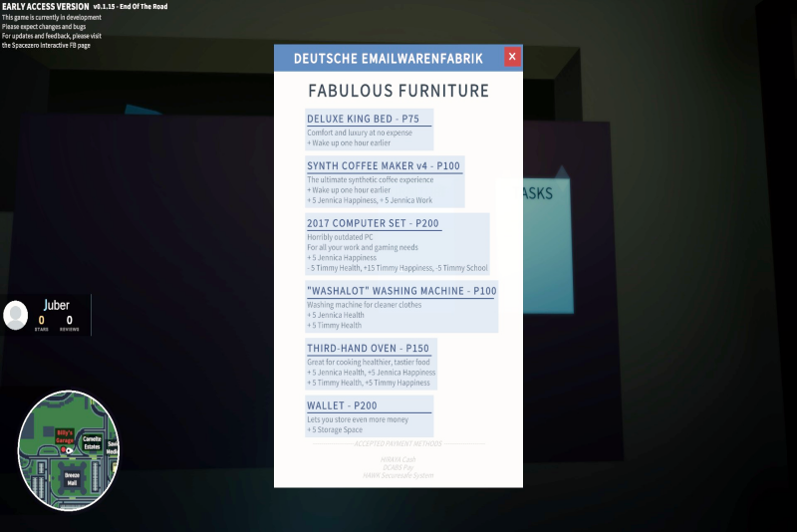Click the Fabulous Furniture heading
Screen dimensions: 797x532
point(398,91)
